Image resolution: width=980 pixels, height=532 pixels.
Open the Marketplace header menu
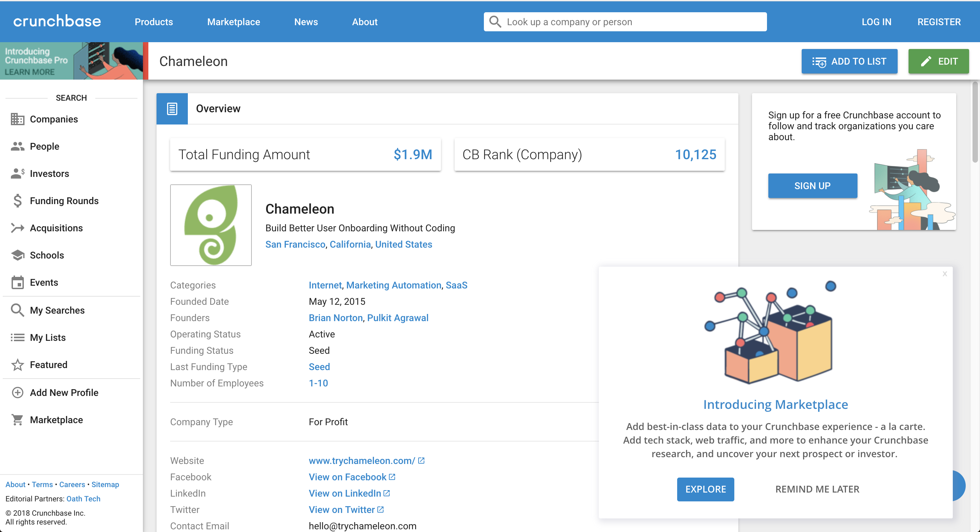click(233, 22)
